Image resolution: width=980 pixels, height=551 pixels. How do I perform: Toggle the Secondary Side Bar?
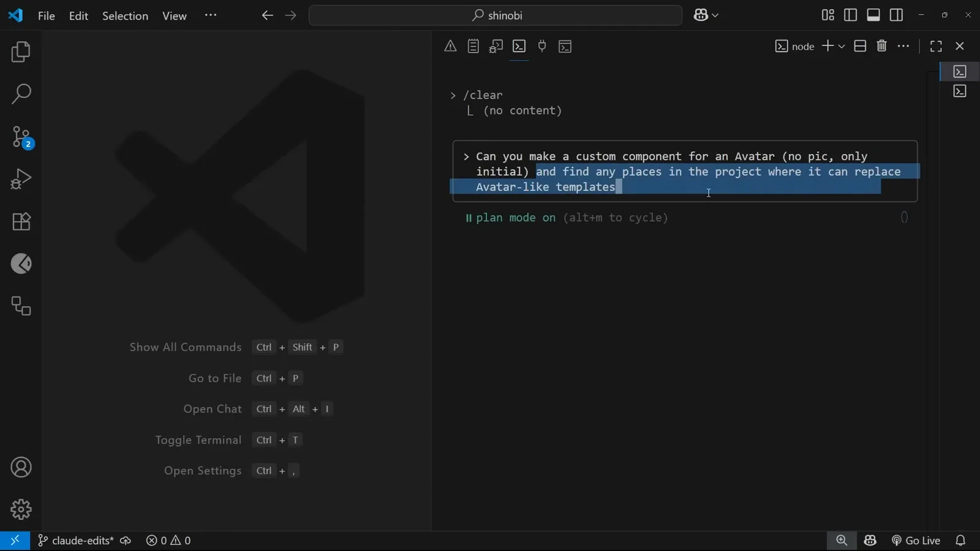point(897,15)
